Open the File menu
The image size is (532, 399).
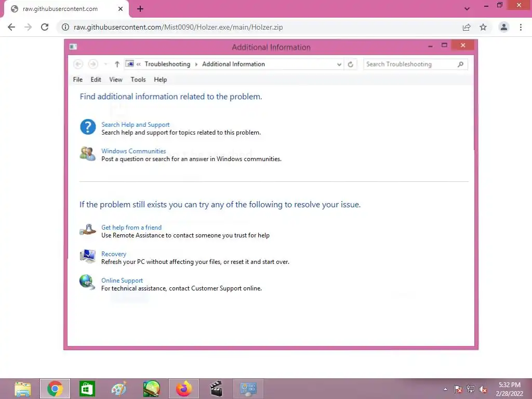[x=78, y=79]
